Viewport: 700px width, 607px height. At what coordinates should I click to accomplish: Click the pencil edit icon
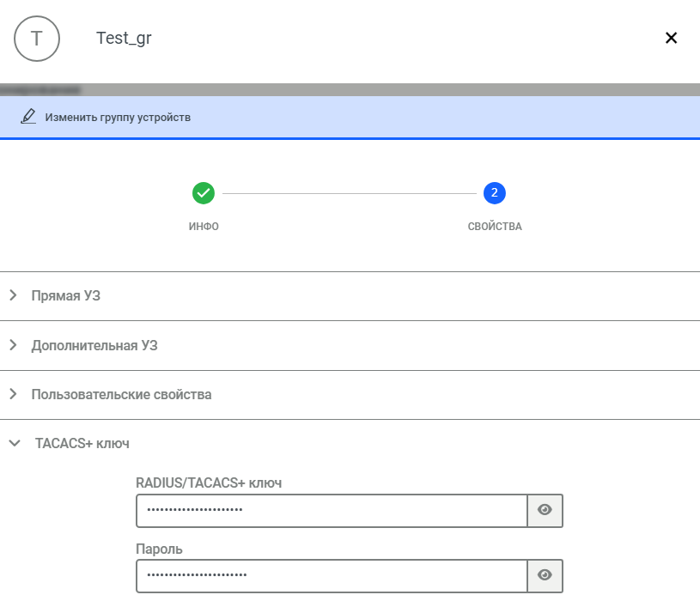pos(28,117)
